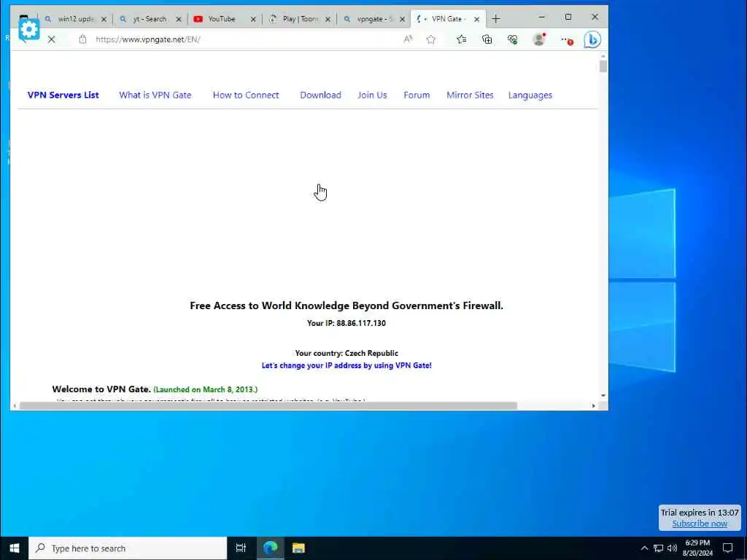Open Mirror Sites link
The image size is (747, 560).
[x=471, y=95]
